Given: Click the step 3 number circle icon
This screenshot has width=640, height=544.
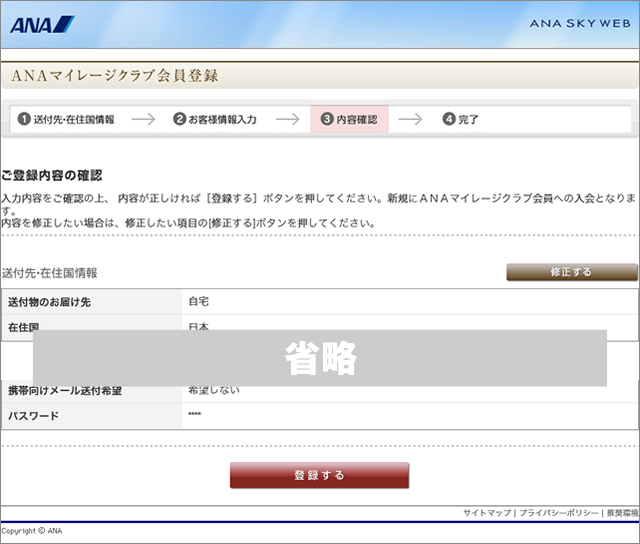Looking at the screenshot, I should pyautogui.click(x=327, y=119).
